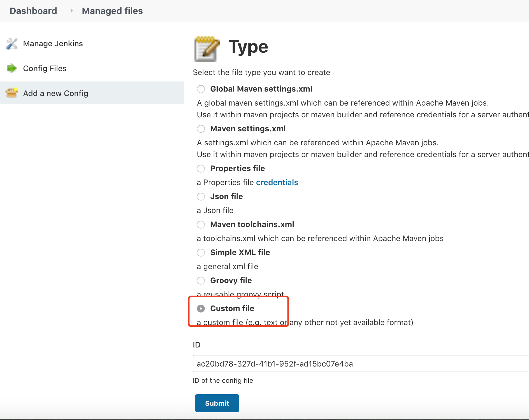Open the credentials link

pyautogui.click(x=277, y=183)
